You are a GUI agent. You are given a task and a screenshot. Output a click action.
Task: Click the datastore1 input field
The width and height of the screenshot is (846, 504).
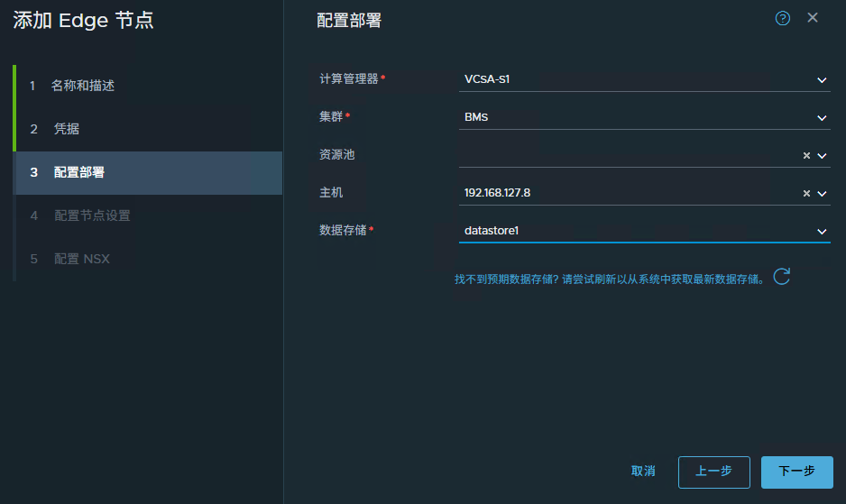coord(631,231)
